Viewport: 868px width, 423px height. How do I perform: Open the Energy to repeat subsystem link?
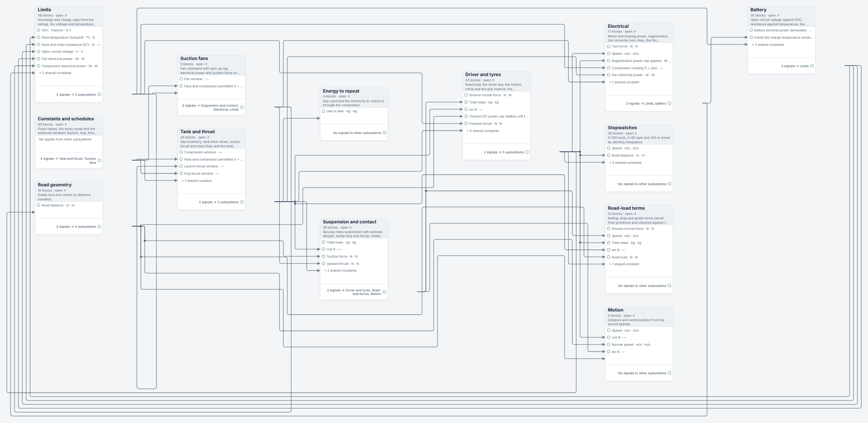point(344,96)
